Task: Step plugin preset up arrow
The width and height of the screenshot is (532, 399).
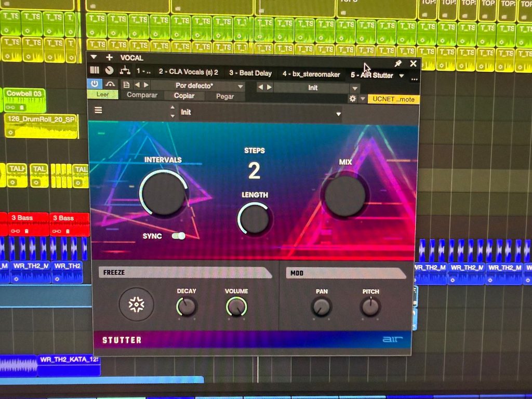Action: pyautogui.click(x=172, y=107)
